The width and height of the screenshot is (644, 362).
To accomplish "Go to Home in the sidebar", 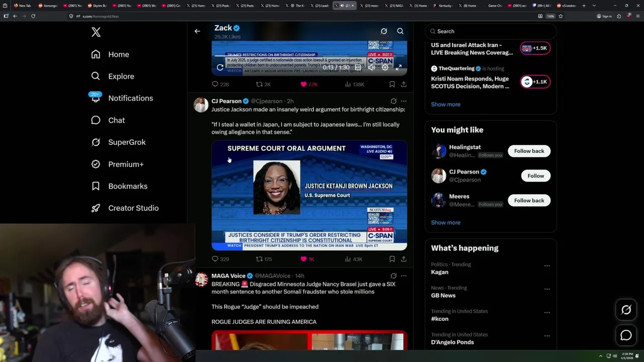I will coord(110,54).
